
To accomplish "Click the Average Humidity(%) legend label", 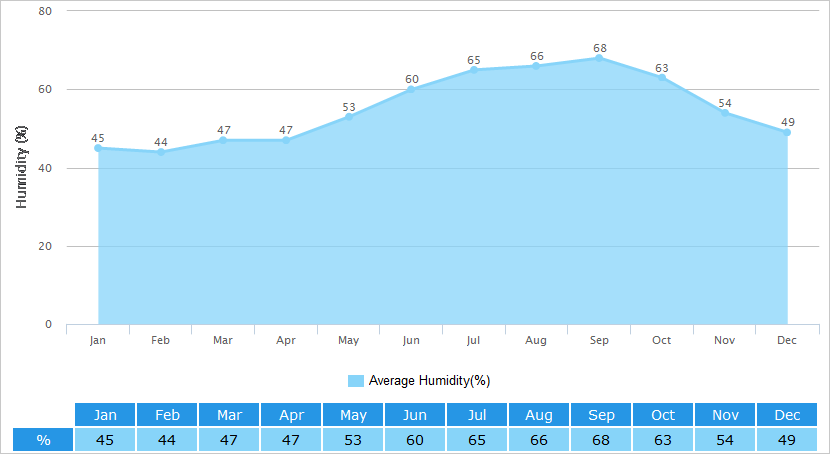I will [429, 381].
